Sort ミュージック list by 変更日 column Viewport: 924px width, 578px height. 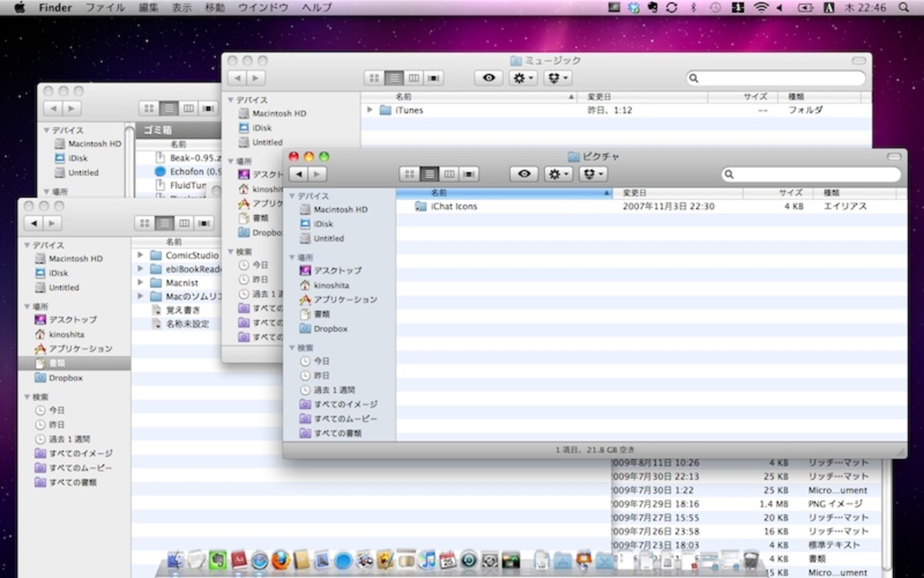click(x=642, y=96)
